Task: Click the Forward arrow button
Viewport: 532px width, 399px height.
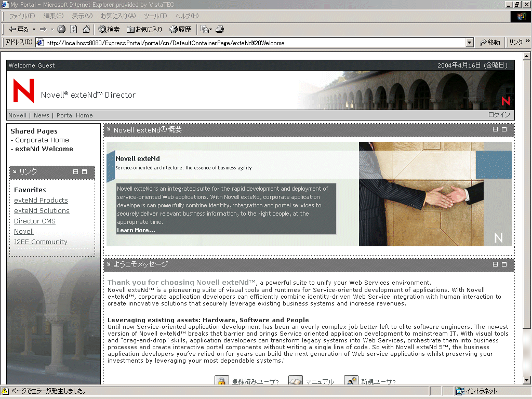Action: [43, 30]
